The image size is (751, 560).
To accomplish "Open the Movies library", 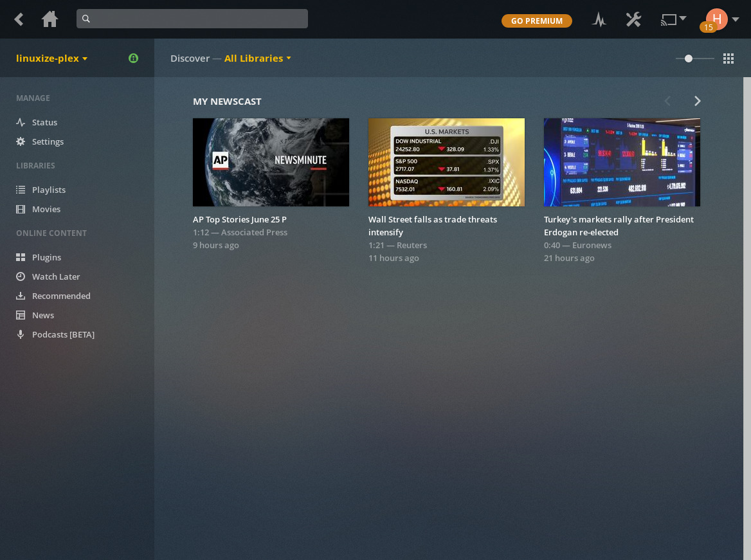I will [46, 209].
